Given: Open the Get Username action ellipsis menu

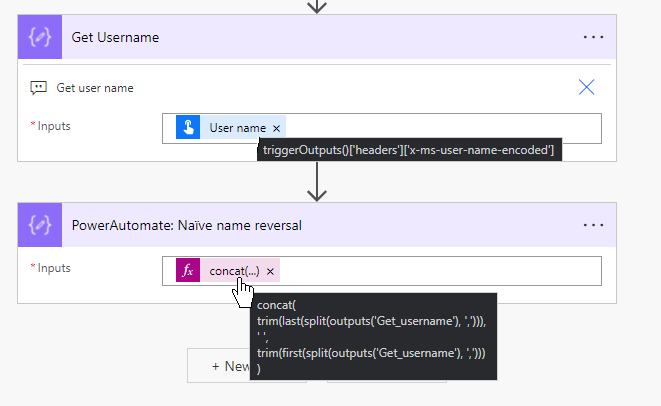Looking at the screenshot, I should [x=594, y=37].
